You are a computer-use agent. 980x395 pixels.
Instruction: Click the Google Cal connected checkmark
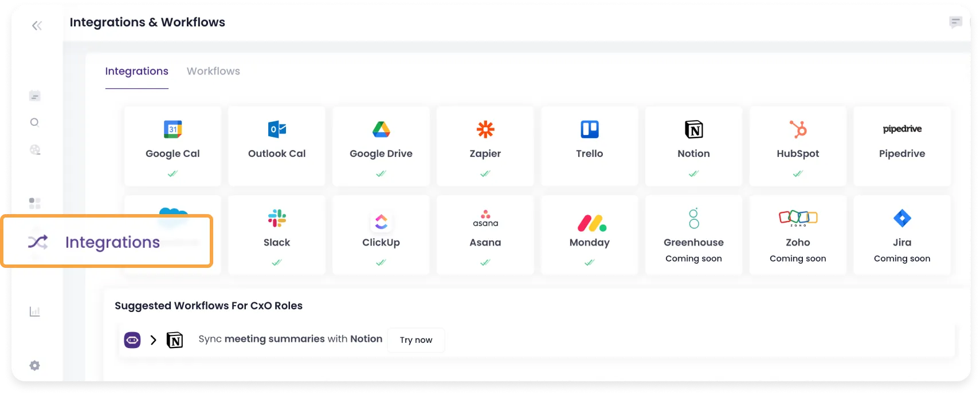pyautogui.click(x=173, y=173)
